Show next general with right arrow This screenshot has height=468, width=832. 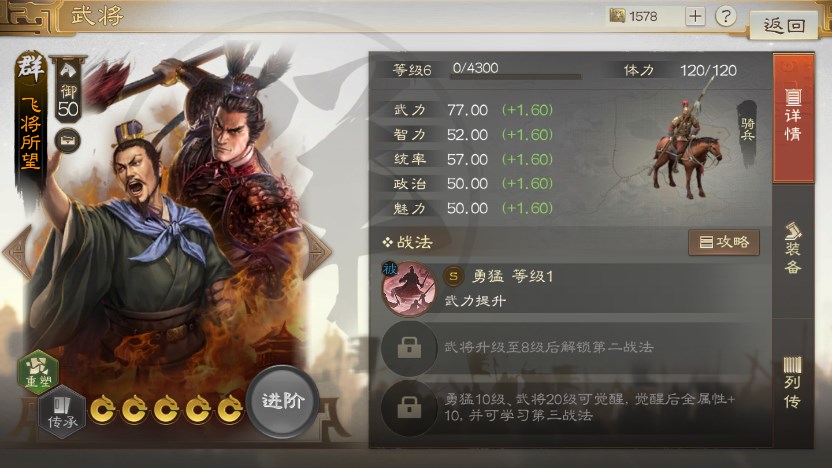tap(317, 251)
